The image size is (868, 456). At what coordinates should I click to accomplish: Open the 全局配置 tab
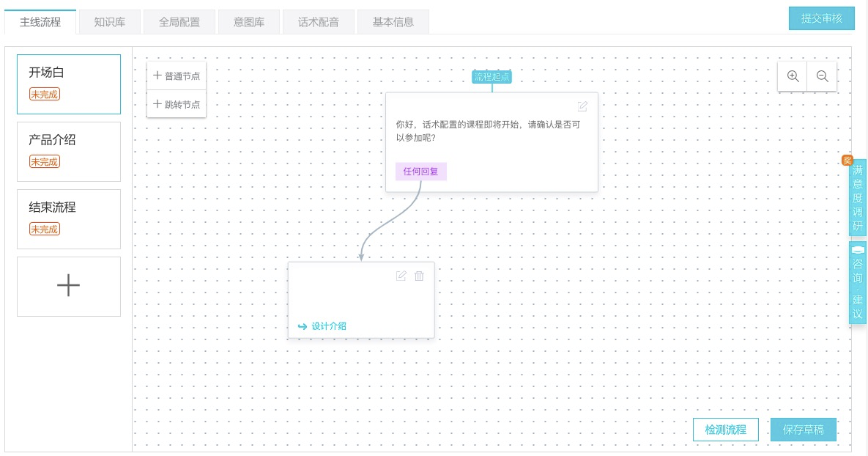pyautogui.click(x=179, y=22)
